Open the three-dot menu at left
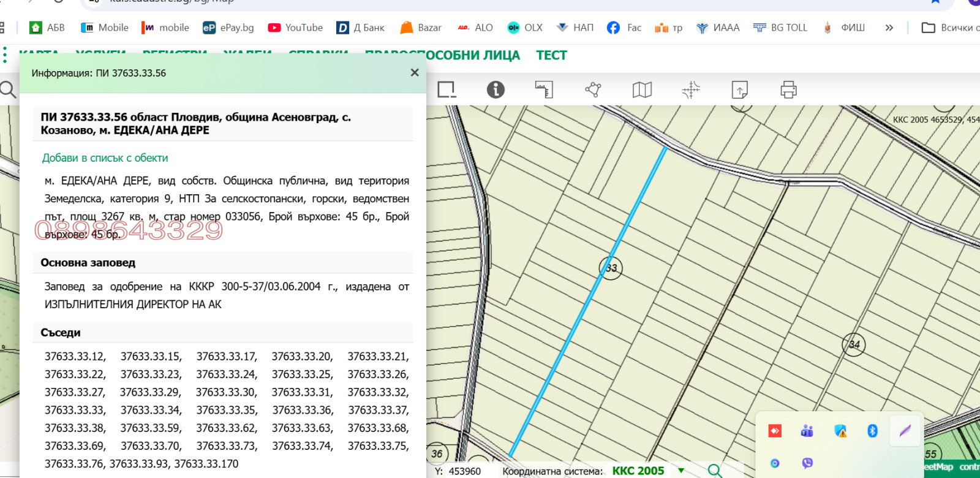The width and height of the screenshot is (980, 478). tap(5, 55)
